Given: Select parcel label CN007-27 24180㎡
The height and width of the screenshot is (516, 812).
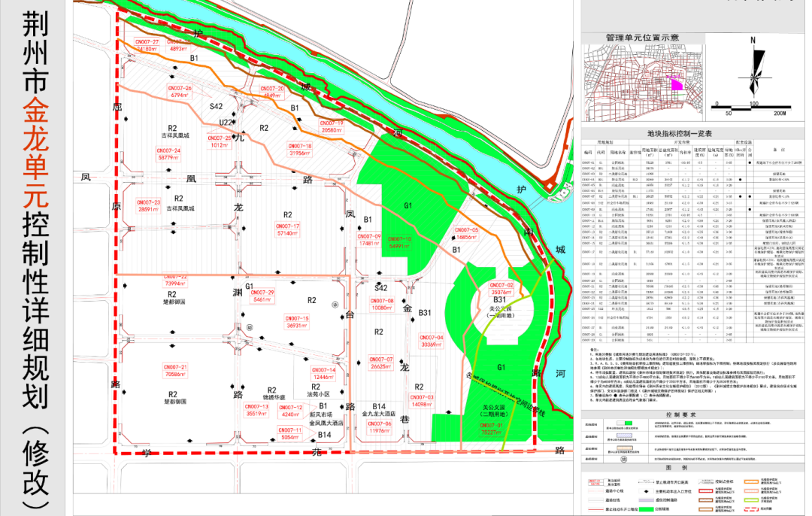Looking at the screenshot, I should (x=147, y=45).
